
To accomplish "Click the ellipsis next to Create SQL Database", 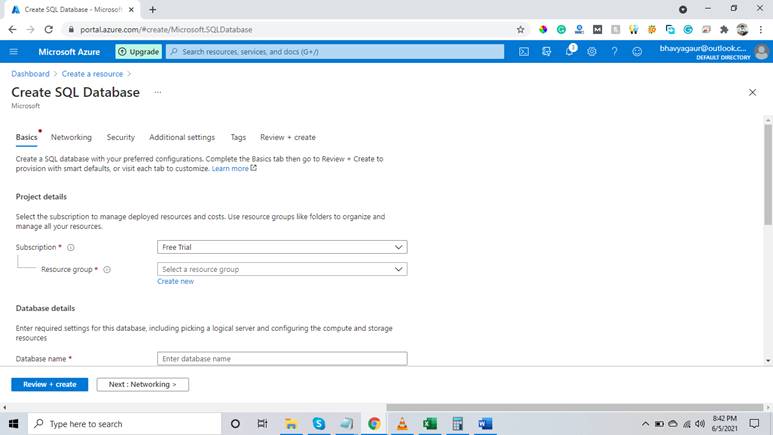I will (x=157, y=92).
